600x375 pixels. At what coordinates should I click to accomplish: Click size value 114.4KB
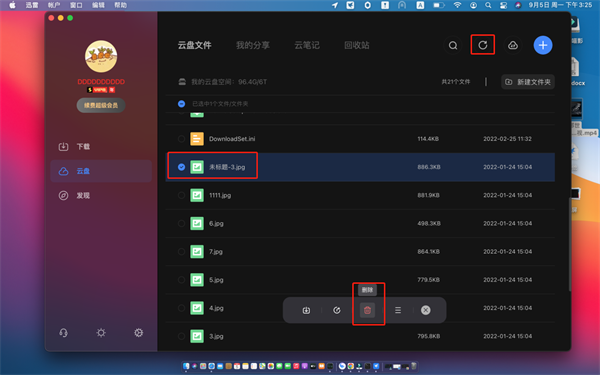[428, 139]
